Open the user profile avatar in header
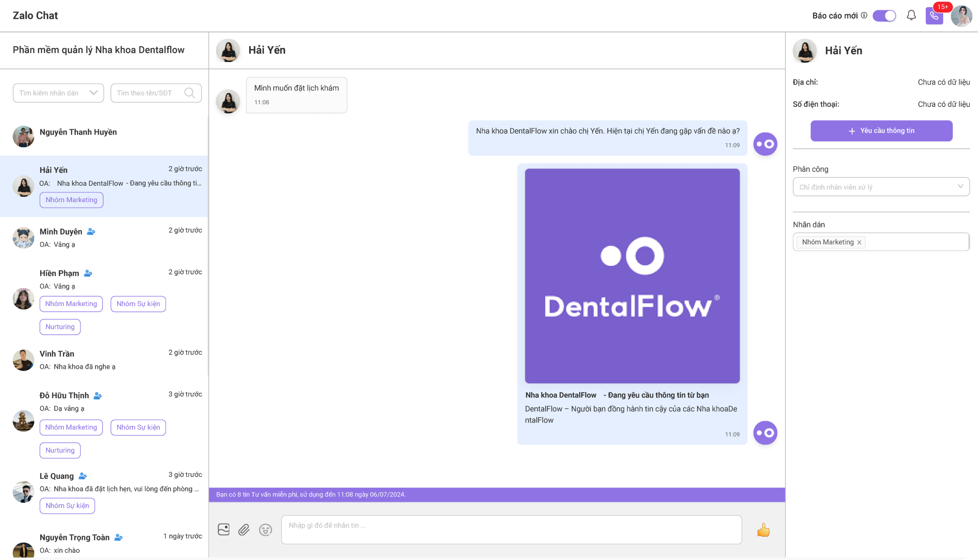978x560 pixels. [961, 16]
